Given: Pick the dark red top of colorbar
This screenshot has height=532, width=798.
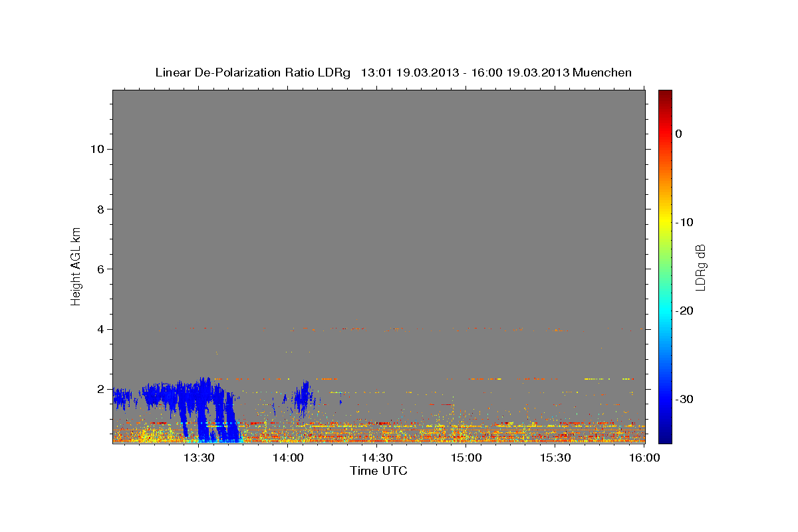Looking at the screenshot, I should pos(665,94).
